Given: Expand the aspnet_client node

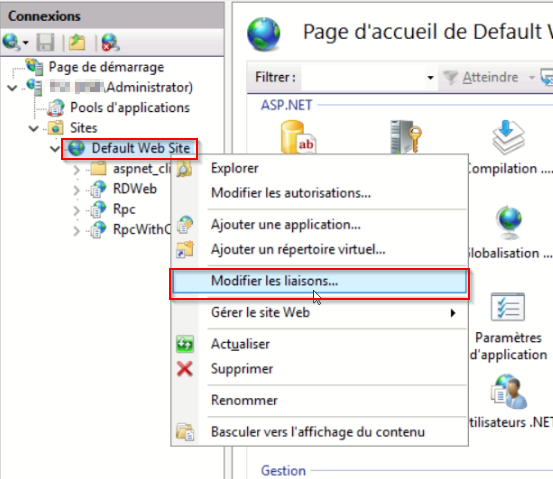Looking at the screenshot, I should click(77, 170).
